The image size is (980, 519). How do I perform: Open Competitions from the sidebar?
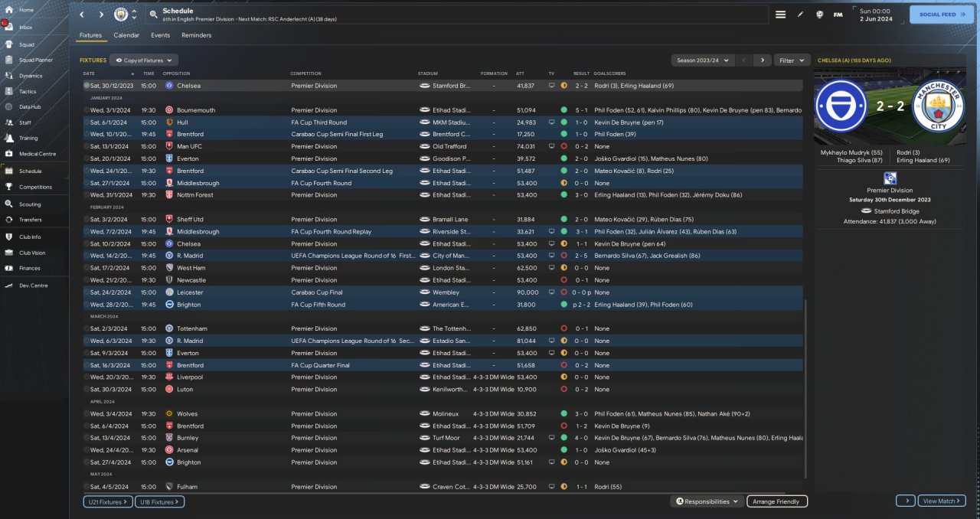pos(34,187)
